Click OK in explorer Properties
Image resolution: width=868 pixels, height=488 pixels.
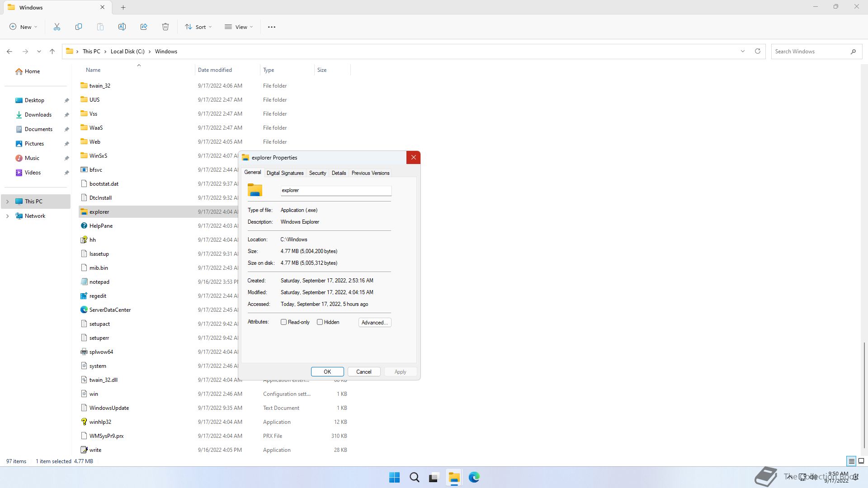(x=327, y=372)
